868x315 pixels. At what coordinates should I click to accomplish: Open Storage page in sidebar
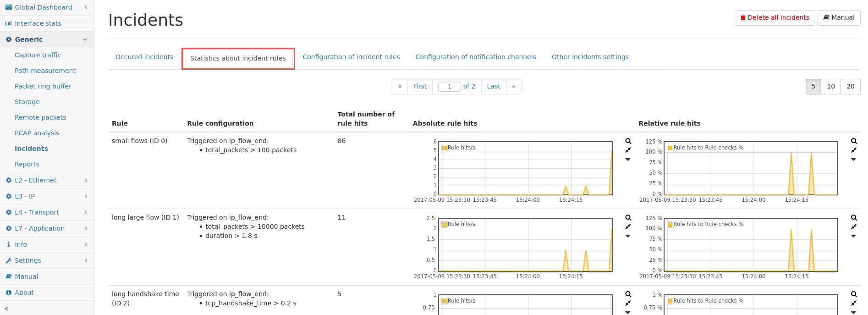pos(27,102)
